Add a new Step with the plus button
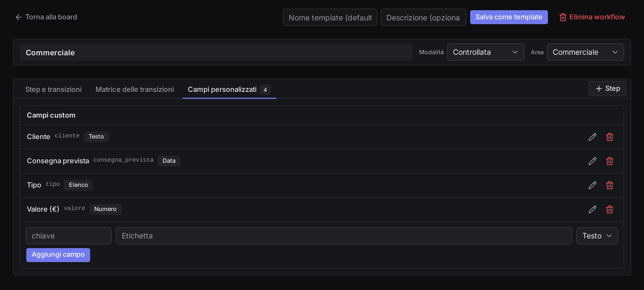The width and height of the screenshot is (644, 290). pyautogui.click(x=607, y=89)
